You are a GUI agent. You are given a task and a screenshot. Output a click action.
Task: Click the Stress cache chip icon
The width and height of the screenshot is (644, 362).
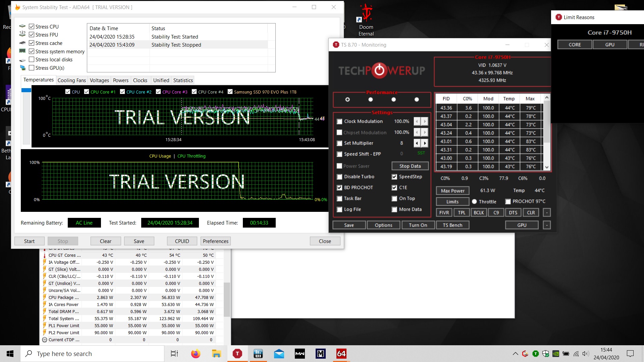[x=22, y=43]
